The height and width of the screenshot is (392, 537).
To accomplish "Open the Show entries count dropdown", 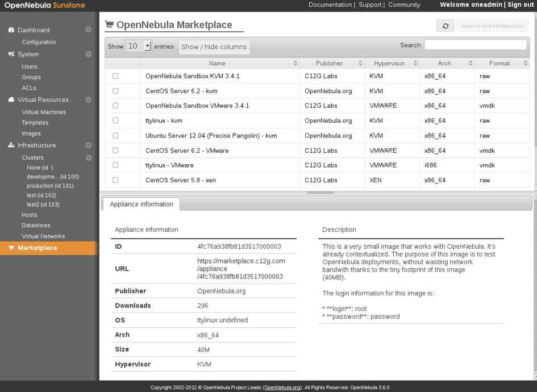I will pos(138,46).
